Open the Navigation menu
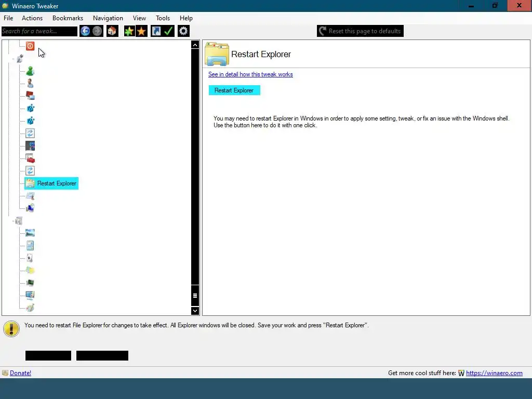This screenshot has height=399, width=532. pos(108,18)
